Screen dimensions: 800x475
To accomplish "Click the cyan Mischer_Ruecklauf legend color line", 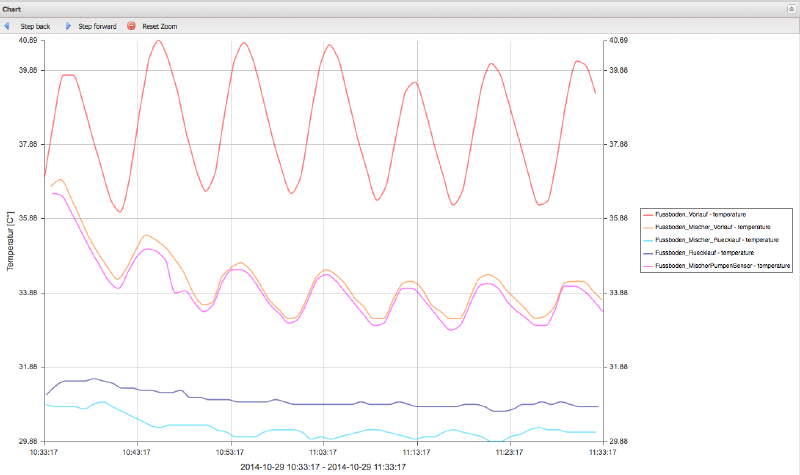I will tap(648, 240).
